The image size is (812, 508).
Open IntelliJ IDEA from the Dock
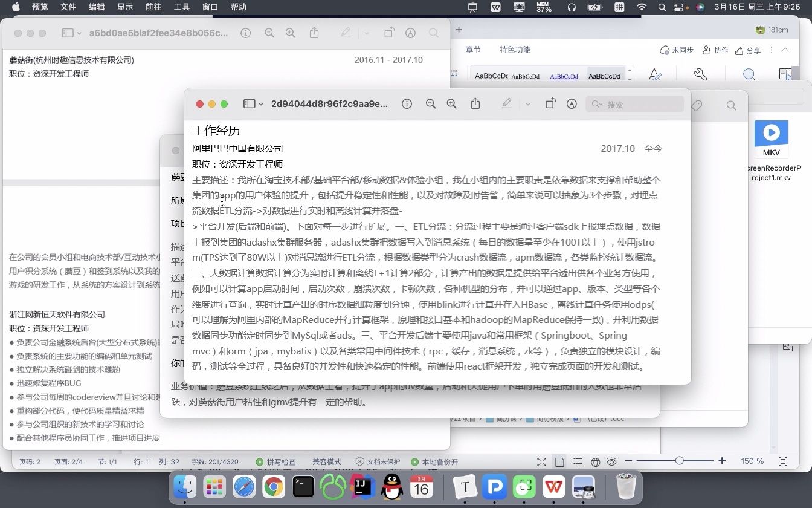coord(362,486)
